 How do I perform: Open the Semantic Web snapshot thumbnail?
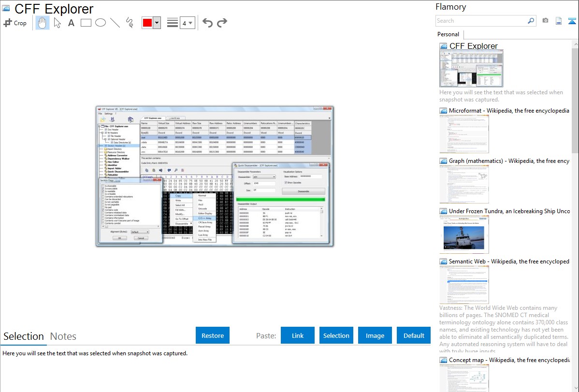point(464,285)
